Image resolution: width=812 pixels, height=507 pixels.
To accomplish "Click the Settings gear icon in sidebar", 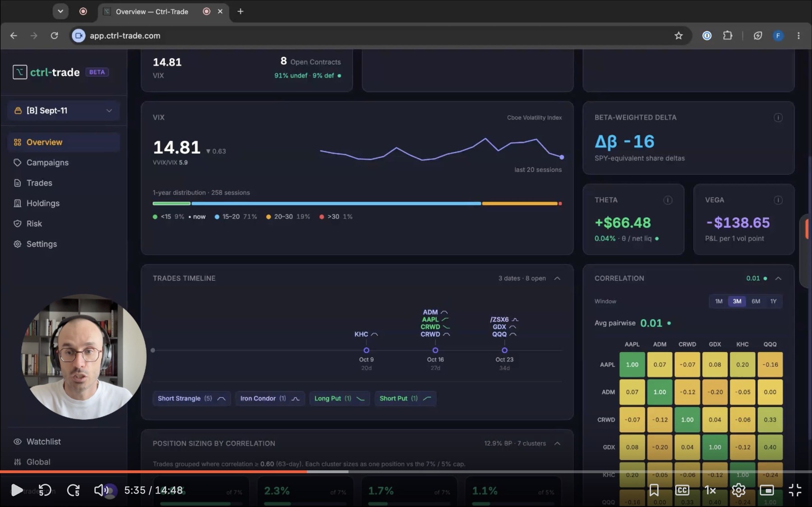I will [18, 244].
